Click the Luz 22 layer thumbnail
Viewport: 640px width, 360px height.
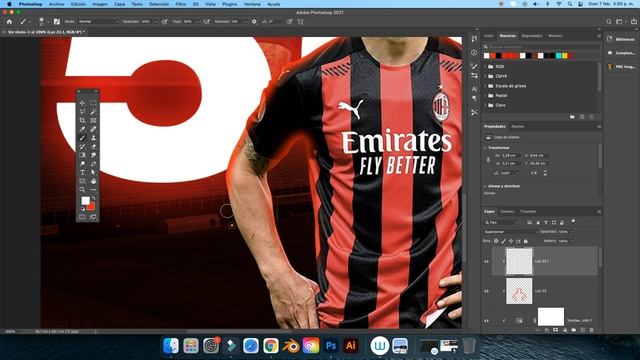(519, 291)
